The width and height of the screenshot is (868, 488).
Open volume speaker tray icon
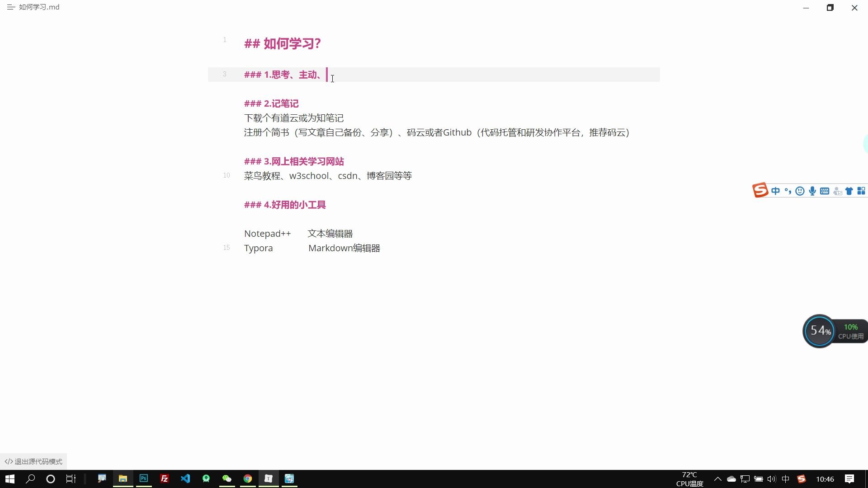point(772,479)
